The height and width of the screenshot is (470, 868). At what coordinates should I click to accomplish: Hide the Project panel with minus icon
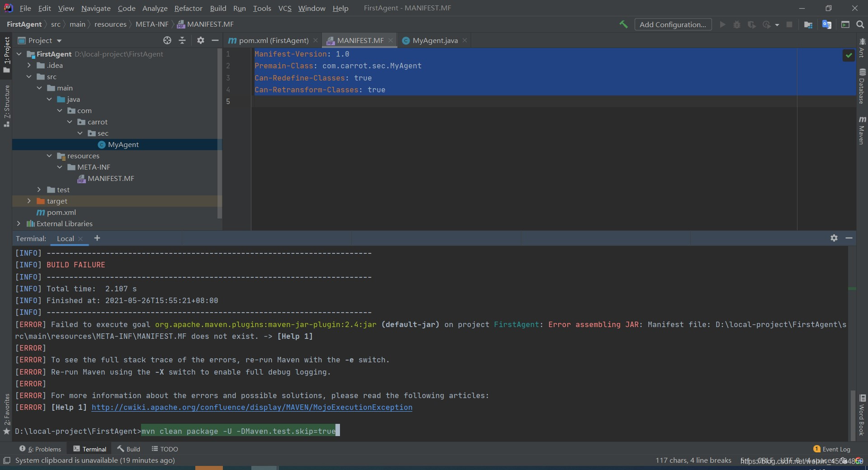click(215, 40)
